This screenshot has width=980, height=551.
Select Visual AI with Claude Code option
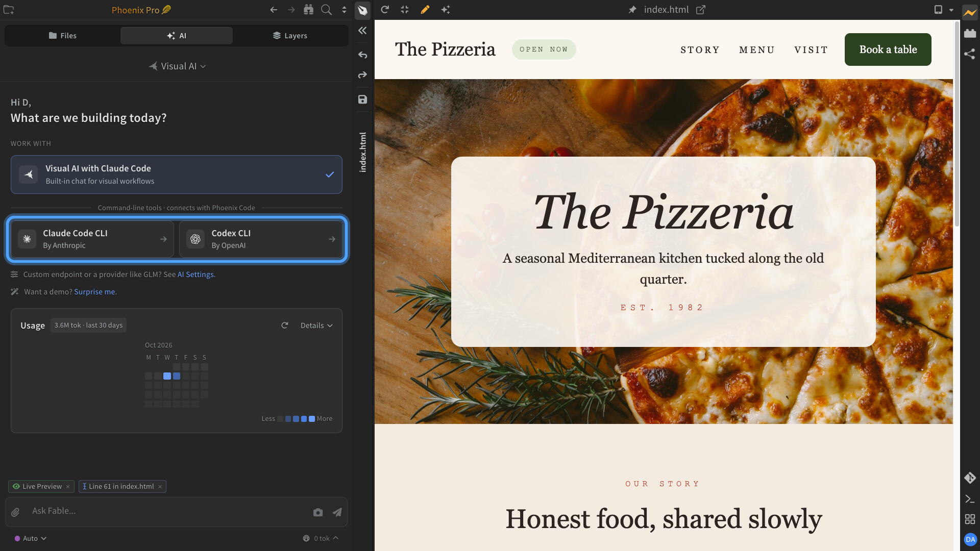177,174
